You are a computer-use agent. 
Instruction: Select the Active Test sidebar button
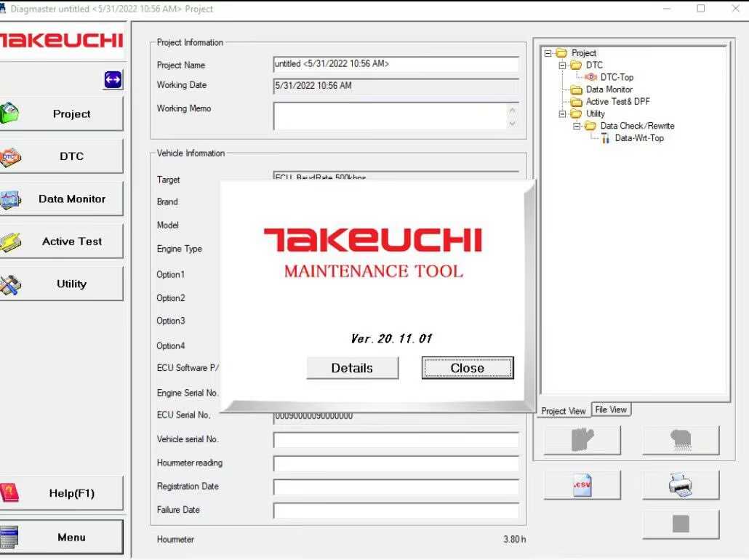[x=62, y=241]
